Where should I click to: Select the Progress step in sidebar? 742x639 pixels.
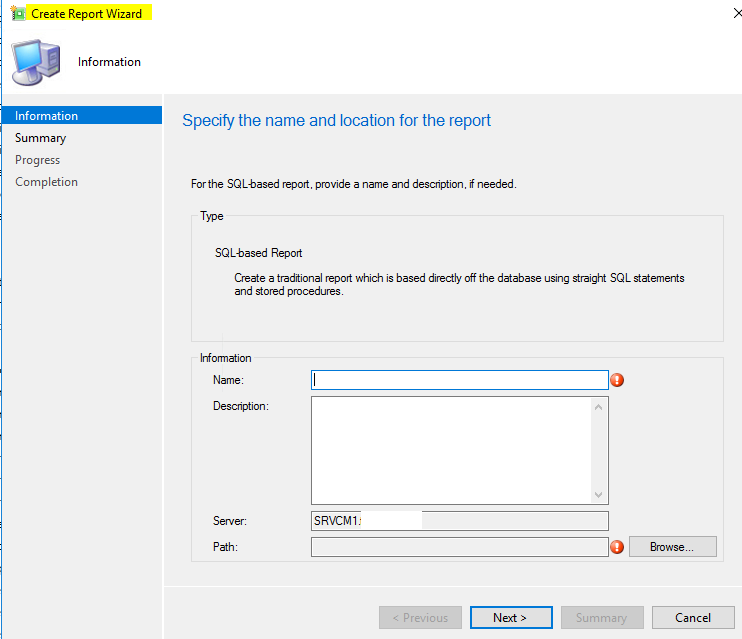click(37, 160)
